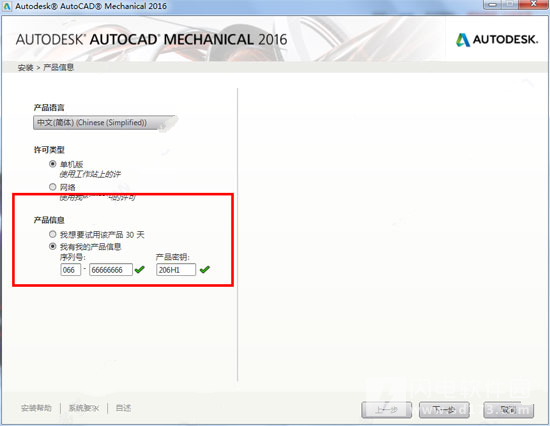Click the serial number field showing 66666666
The width and height of the screenshot is (550, 426).
pyautogui.click(x=111, y=269)
